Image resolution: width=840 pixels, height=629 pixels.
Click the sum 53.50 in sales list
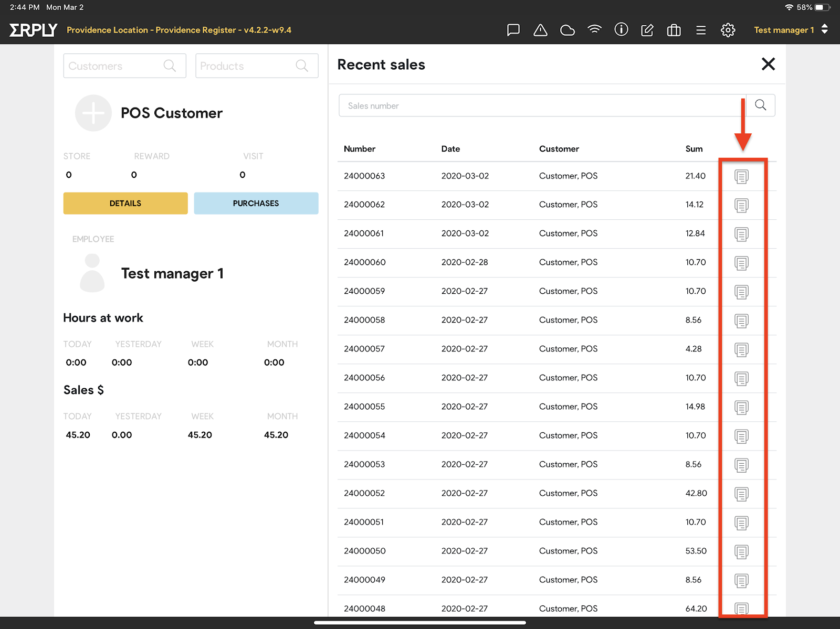(x=696, y=551)
